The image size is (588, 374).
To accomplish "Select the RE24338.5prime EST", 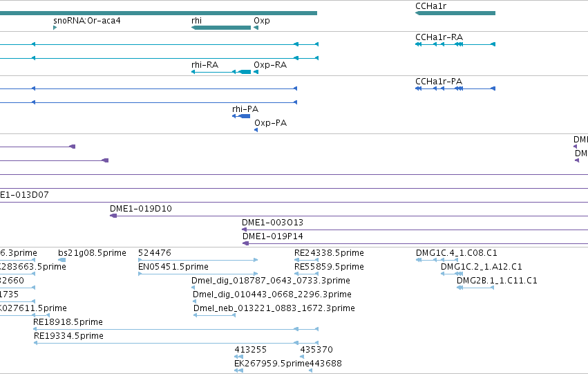I will coord(306,259).
